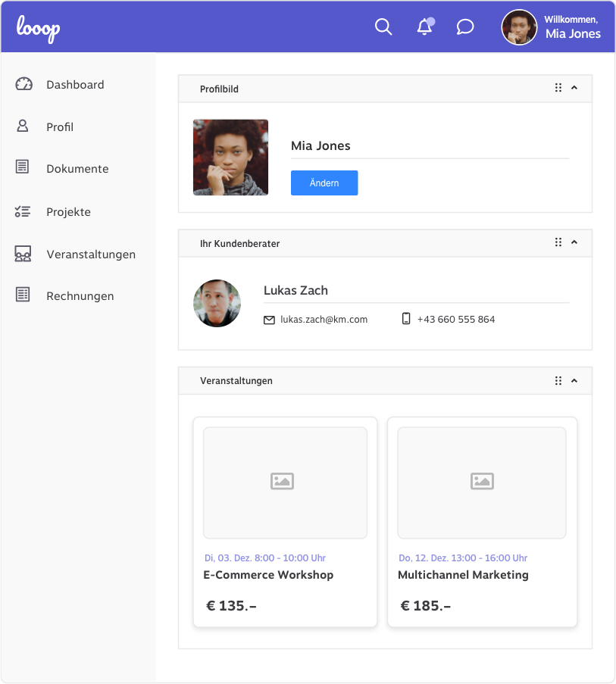This screenshot has width=616, height=684.
Task: Click the looop logo in the header
Action: pos(39,28)
